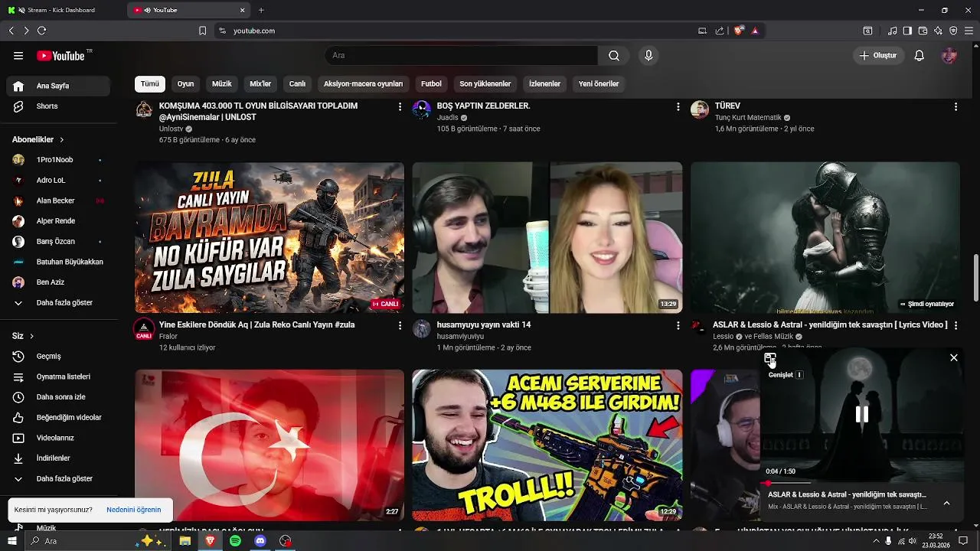Open the browser main menu icon

pos(969,31)
